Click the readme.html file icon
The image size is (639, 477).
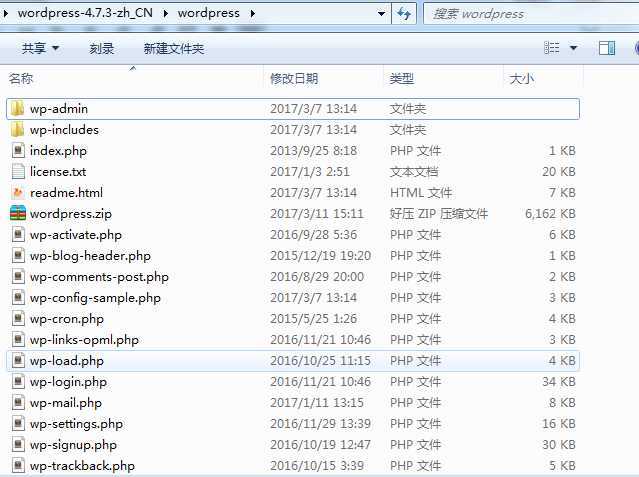tap(18, 192)
